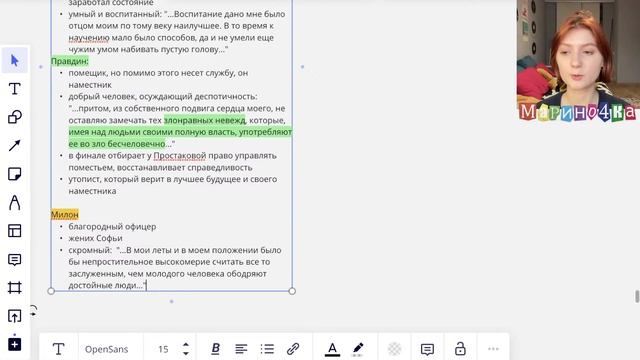Click the bottom-right text box handle
Image resolution: width=640 pixels, height=360 pixels.
[x=292, y=291]
